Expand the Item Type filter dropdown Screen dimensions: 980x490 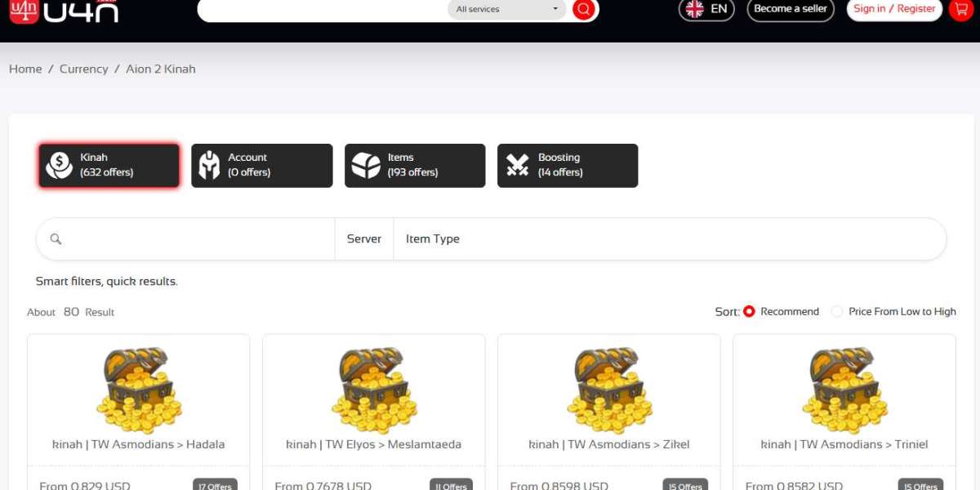[x=433, y=239]
